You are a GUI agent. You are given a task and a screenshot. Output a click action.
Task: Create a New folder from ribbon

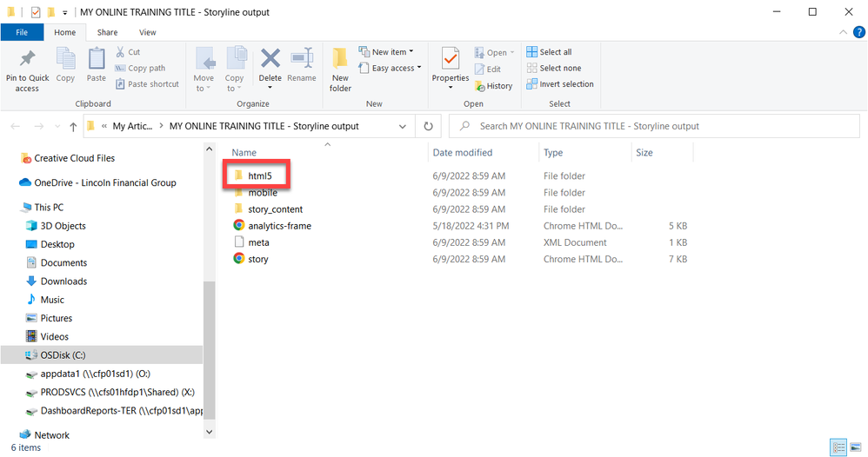340,68
